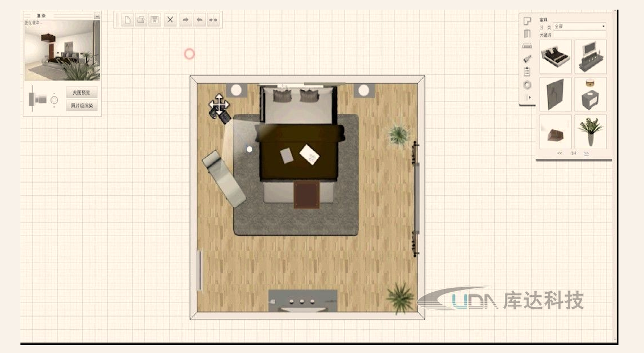This screenshot has width=644, height=353.
Task: Select the TV cabinet on the bottom wall
Action: pyautogui.click(x=302, y=301)
